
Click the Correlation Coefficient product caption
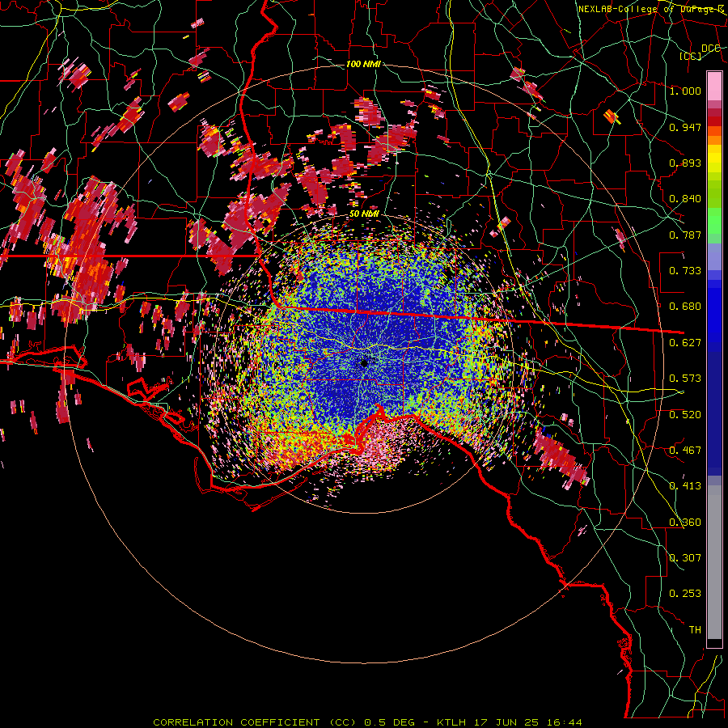367,722
